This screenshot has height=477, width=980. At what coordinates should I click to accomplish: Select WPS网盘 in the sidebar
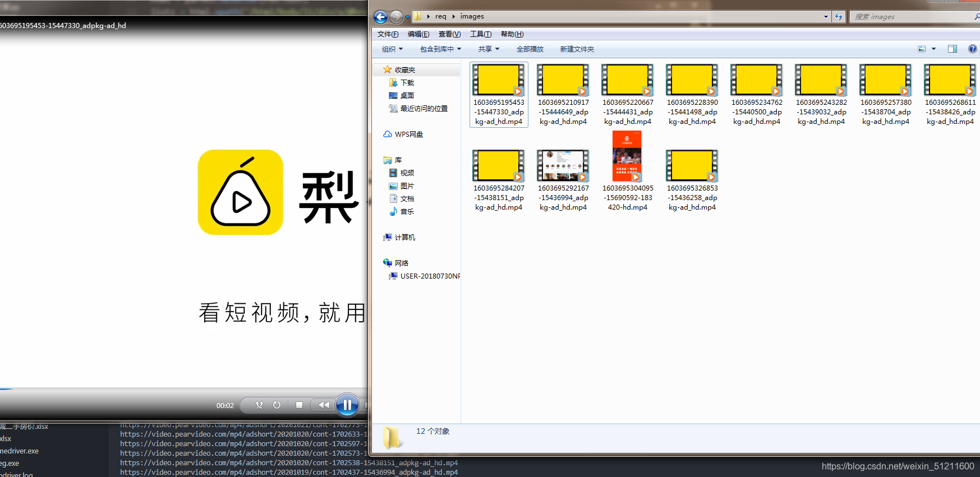403,135
